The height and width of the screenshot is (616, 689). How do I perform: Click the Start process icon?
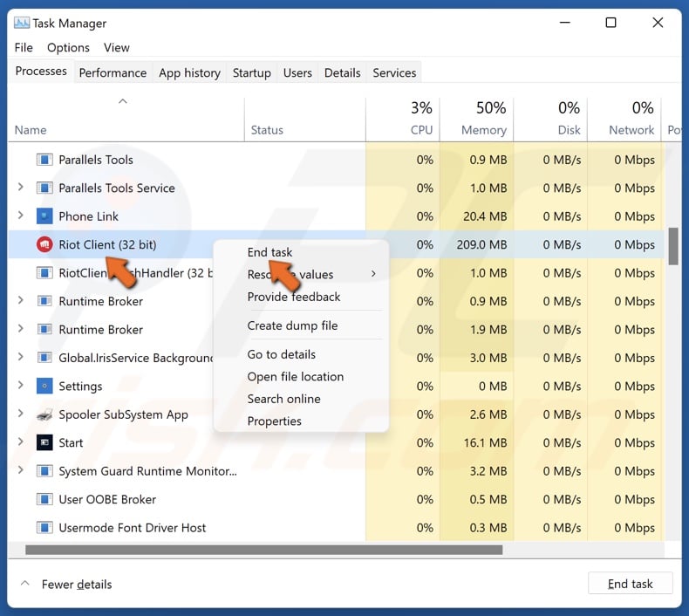click(x=44, y=442)
